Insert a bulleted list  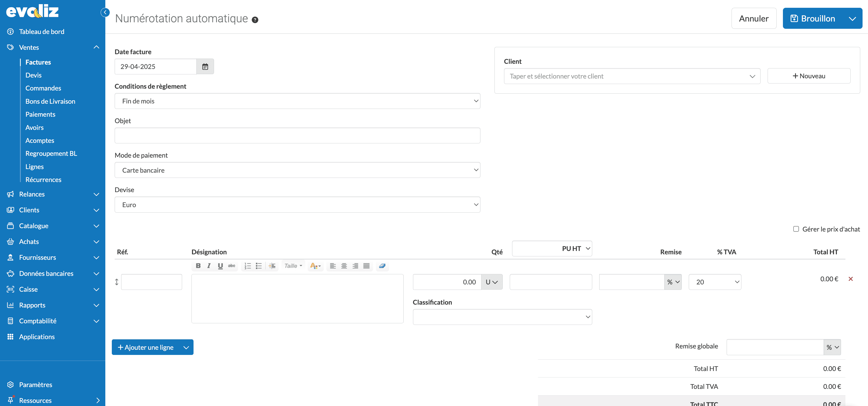259,266
